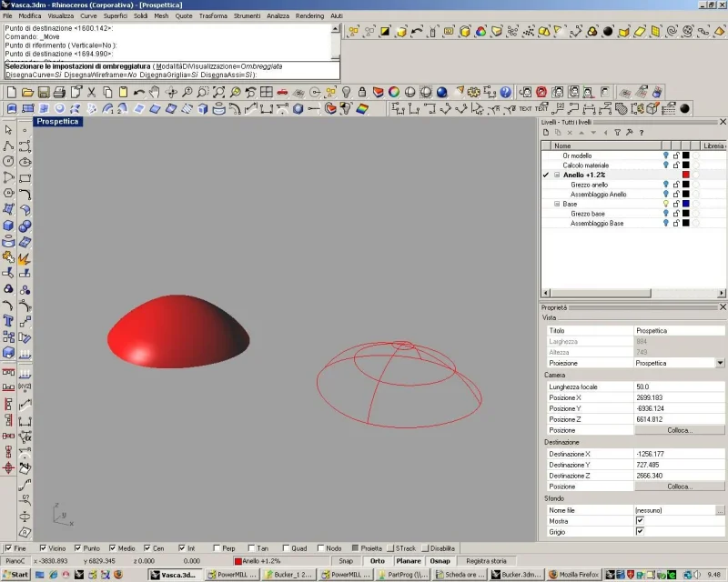Screen dimensions: 728x582
Task: Turn on the Base layer light bulb
Action: (666, 204)
